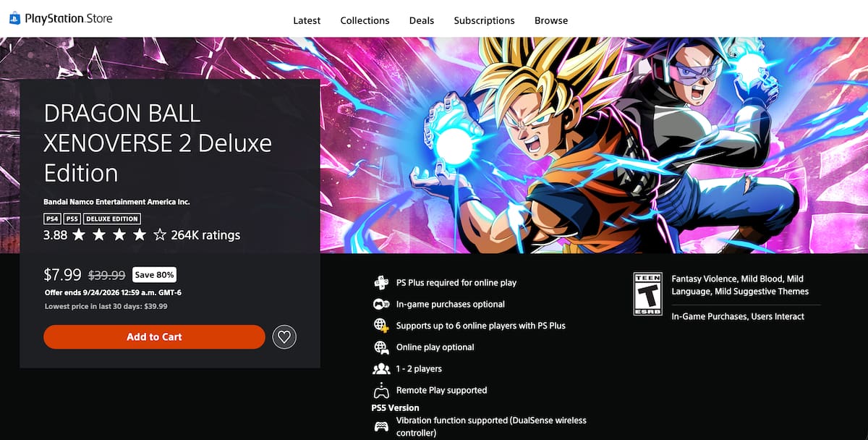The image size is (868, 440).
Task: Click Remote Play supported text
Action: (442, 390)
